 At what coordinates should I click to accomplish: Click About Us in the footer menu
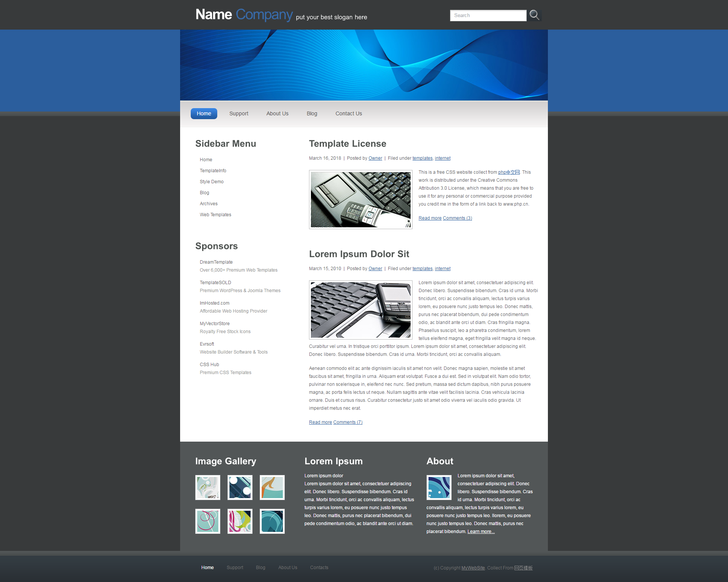(x=288, y=568)
